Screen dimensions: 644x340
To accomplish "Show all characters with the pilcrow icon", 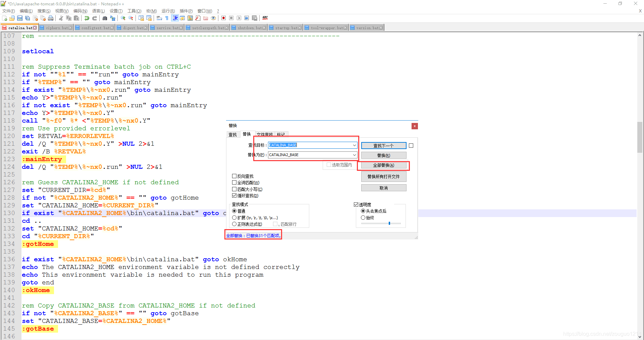I will coord(167,18).
